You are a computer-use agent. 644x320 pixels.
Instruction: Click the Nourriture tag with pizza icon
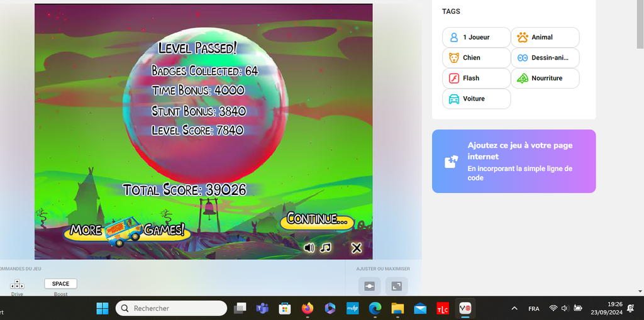(545, 79)
